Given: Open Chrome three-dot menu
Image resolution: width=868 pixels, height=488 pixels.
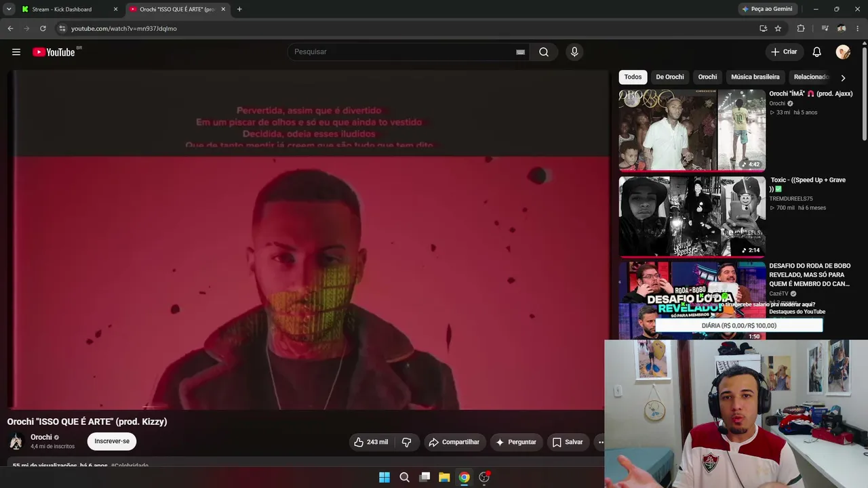Looking at the screenshot, I should 859,28.
